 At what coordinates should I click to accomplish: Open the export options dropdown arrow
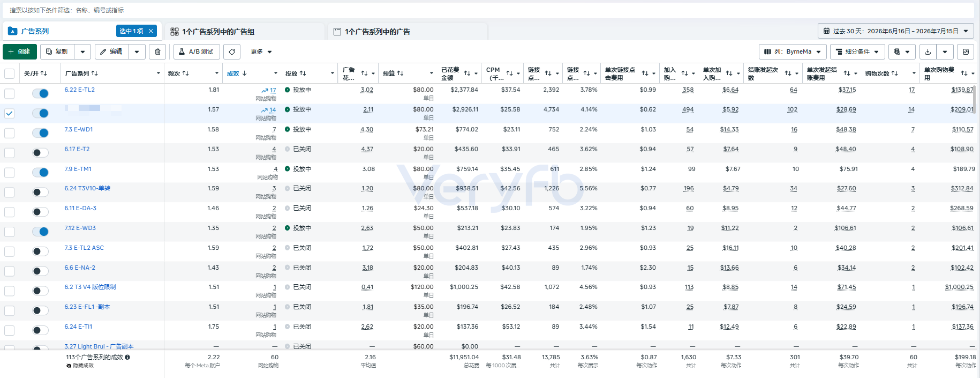pos(945,51)
